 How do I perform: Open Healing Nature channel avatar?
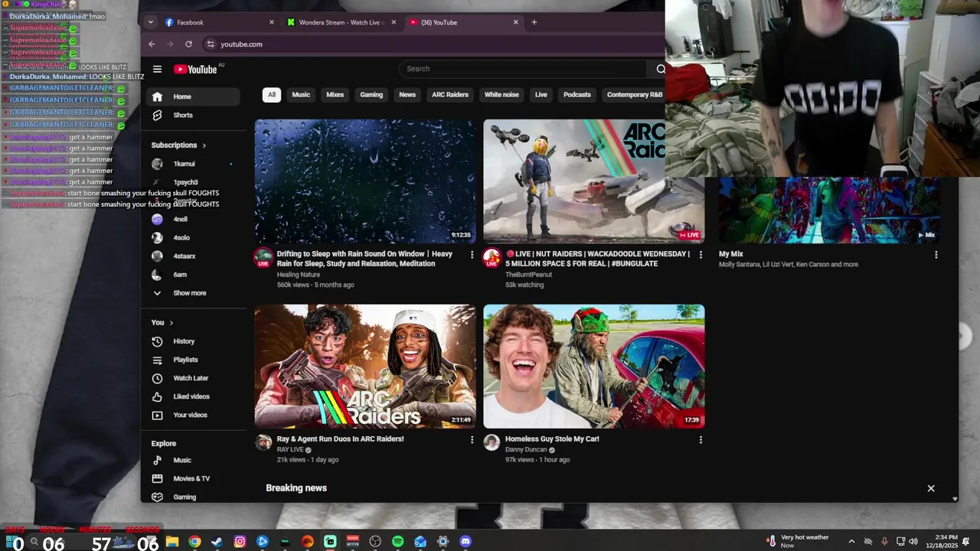[x=263, y=257]
